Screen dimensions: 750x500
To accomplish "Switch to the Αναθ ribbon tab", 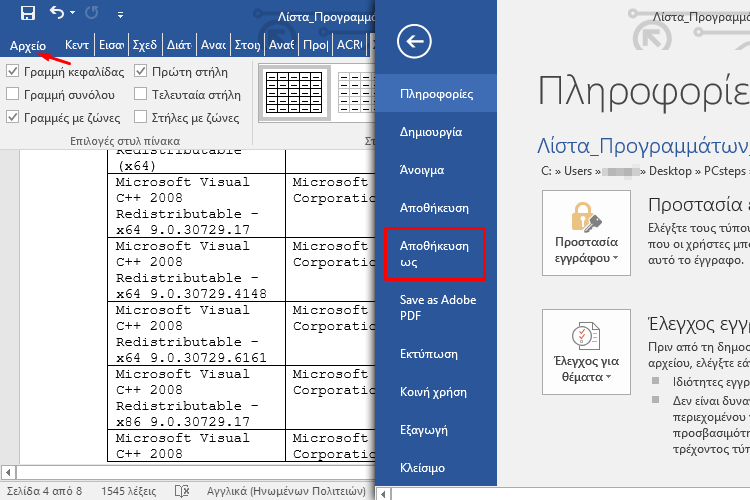I will (282, 45).
